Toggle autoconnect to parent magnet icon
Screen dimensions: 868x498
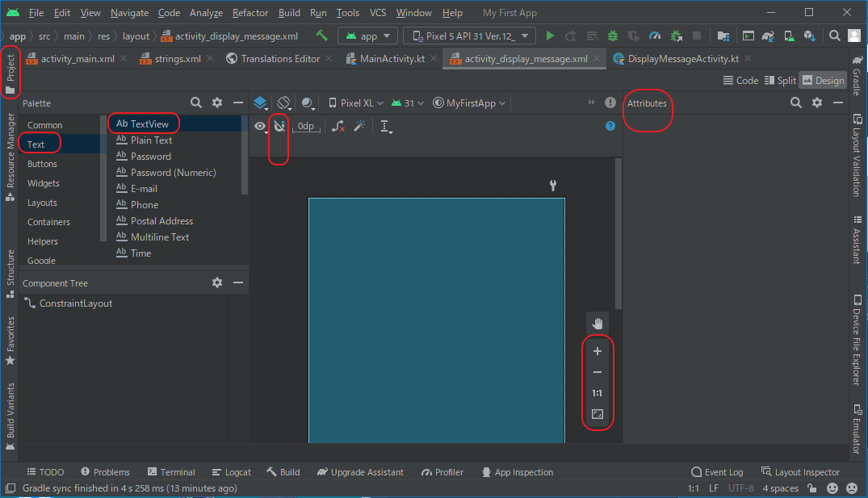click(279, 127)
